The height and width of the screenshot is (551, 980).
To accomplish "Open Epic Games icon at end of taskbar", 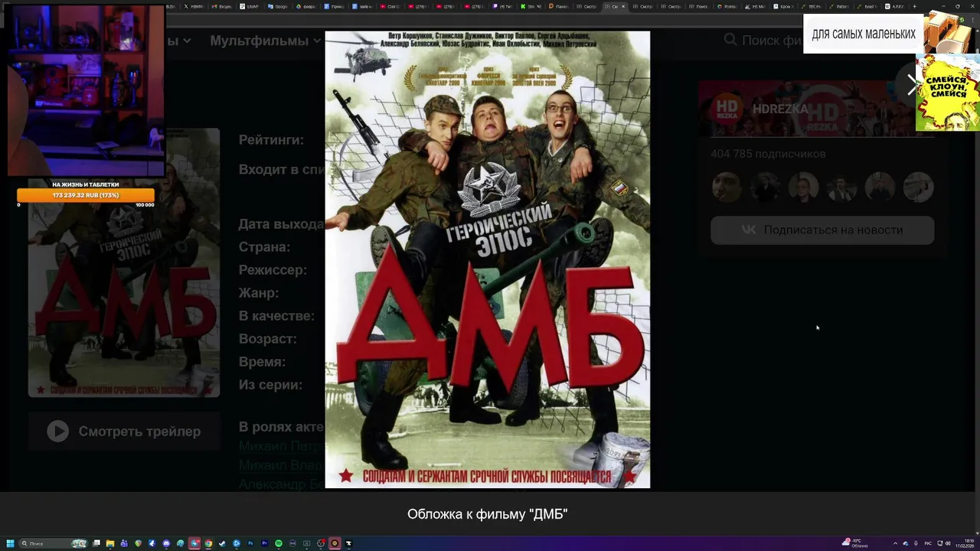I will pos(348,543).
